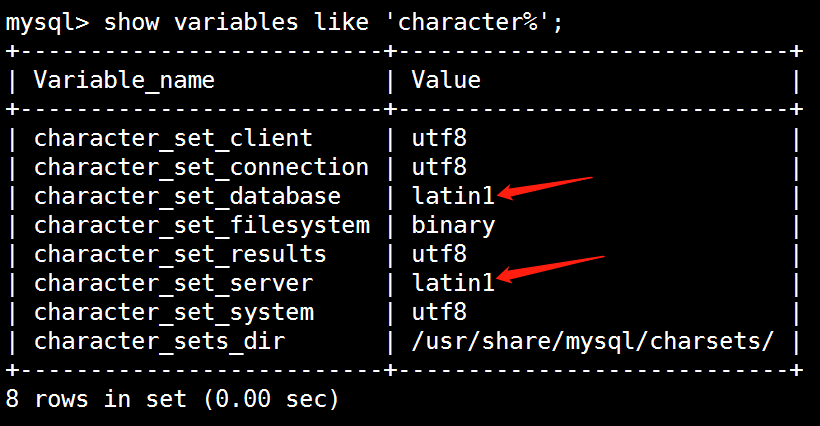Click character_set_client variable name
Viewport: 820px width, 426px height.
pyautogui.click(x=173, y=138)
